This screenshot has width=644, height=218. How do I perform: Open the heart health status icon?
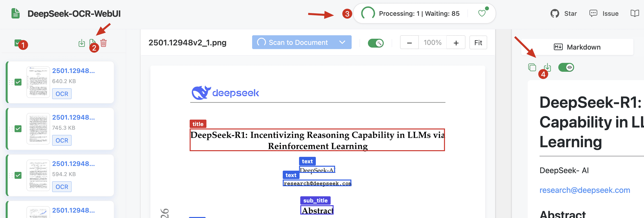point(482,13)
